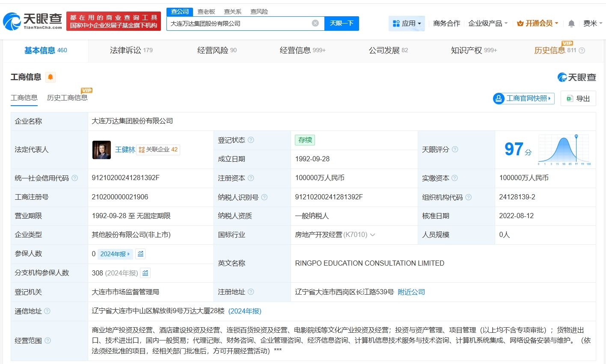Open chart icon beside 分支机构参保人数 308
The height and width of the screenshot is (364, 606).
[x=146, y=273]
